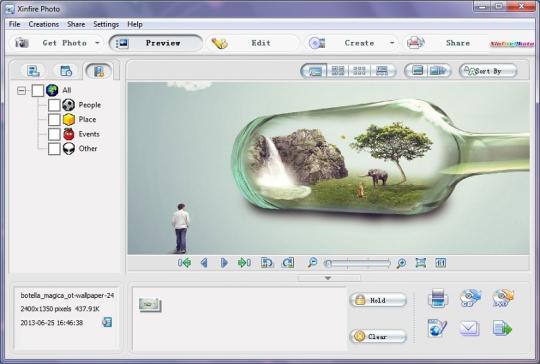This screenshot has height=364, width=540.
Task: Tick the Events checkbox
Action: click(54, 134)
